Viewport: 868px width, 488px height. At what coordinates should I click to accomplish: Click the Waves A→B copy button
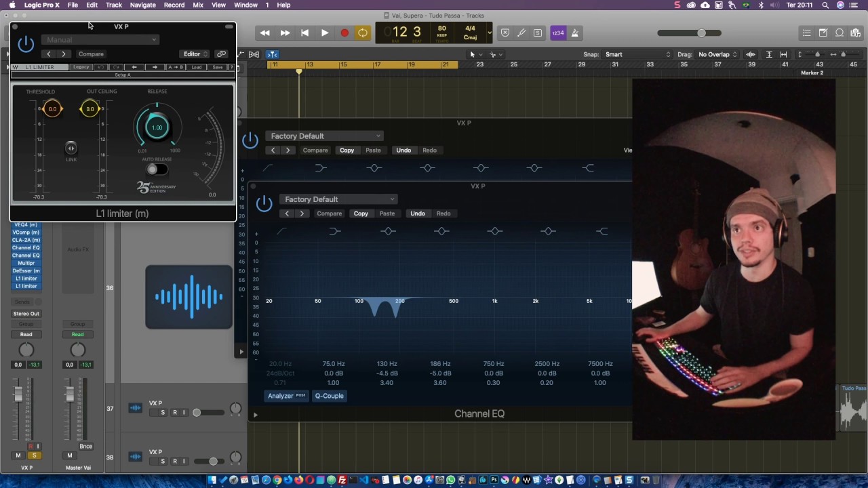coord(176,67)
